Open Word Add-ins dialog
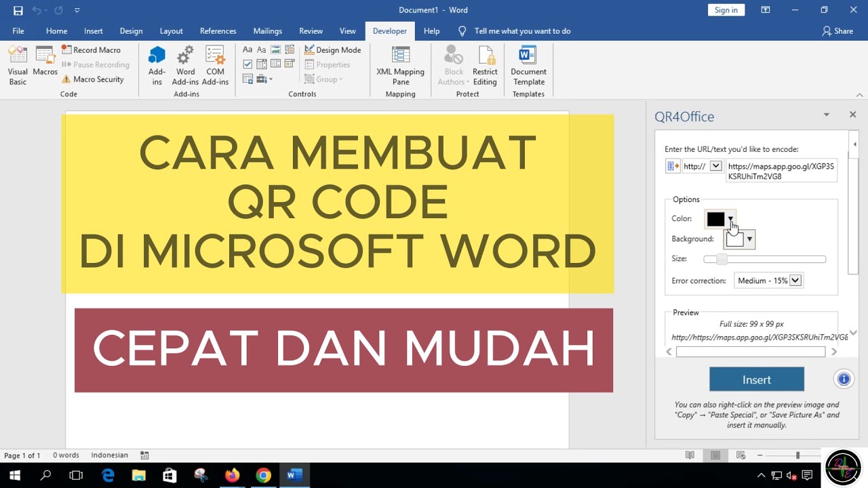868x488 pixels. point(185,66)
